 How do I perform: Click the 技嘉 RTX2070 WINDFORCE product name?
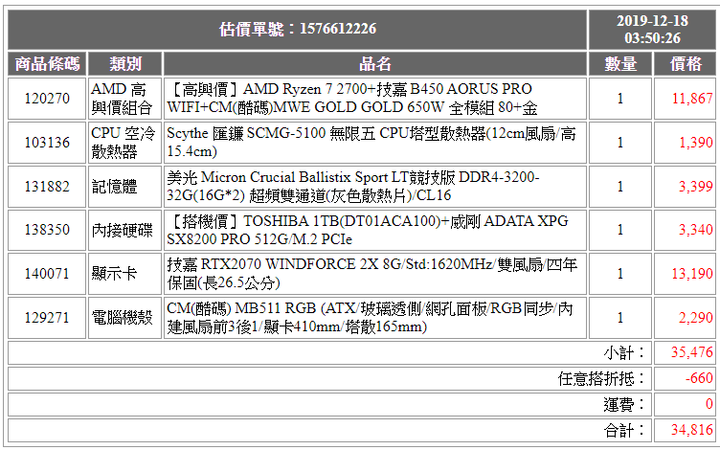click(372, 274)
